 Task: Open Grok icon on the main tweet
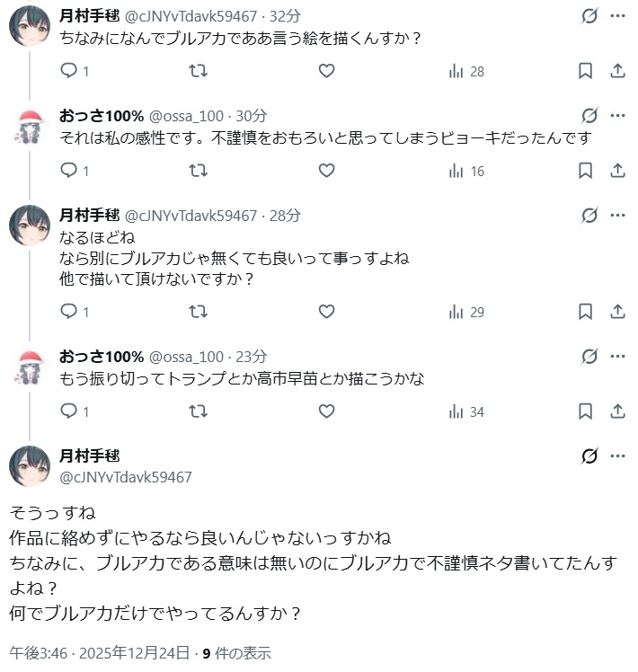(x=589, y=456)
